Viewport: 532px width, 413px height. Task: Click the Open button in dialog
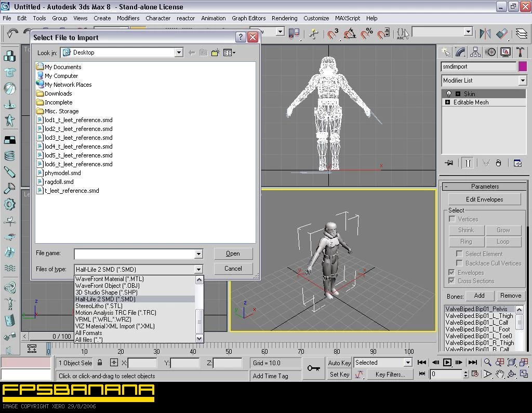233,254
